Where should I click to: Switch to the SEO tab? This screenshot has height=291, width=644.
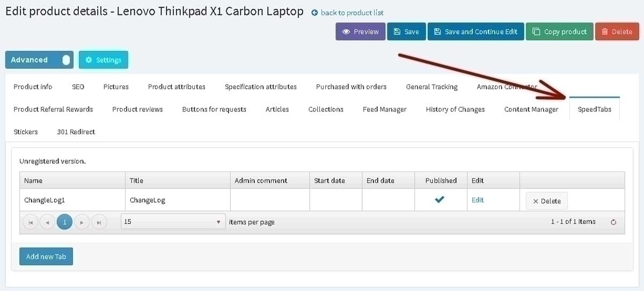coord(78,87)
